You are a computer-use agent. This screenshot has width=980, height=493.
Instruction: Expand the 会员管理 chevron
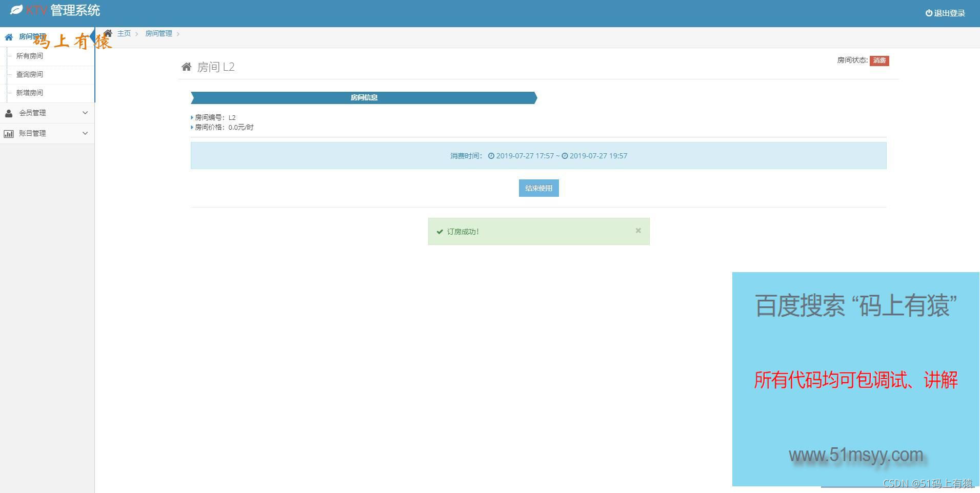[85, 113]
